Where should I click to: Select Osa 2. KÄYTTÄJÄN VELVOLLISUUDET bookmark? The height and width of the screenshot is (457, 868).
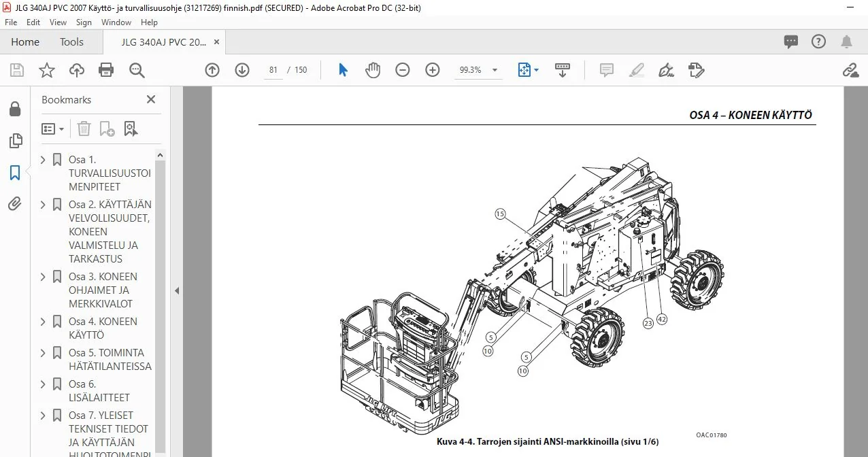click(110, 232)
